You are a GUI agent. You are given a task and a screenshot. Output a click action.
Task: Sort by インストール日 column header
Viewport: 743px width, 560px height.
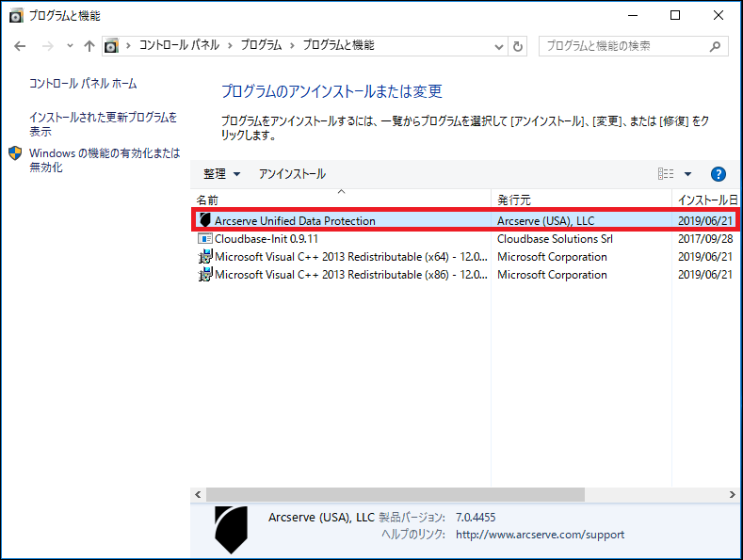(x=707, y=200)
